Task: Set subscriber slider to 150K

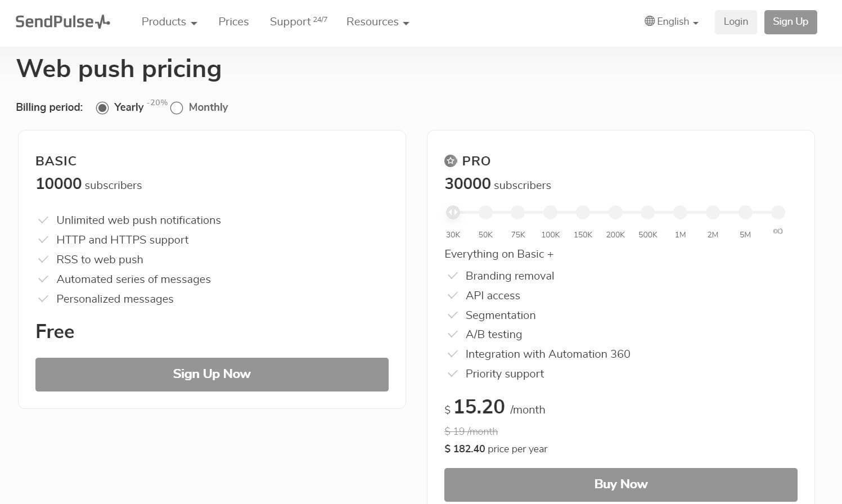Action: [x=583, y=212]
